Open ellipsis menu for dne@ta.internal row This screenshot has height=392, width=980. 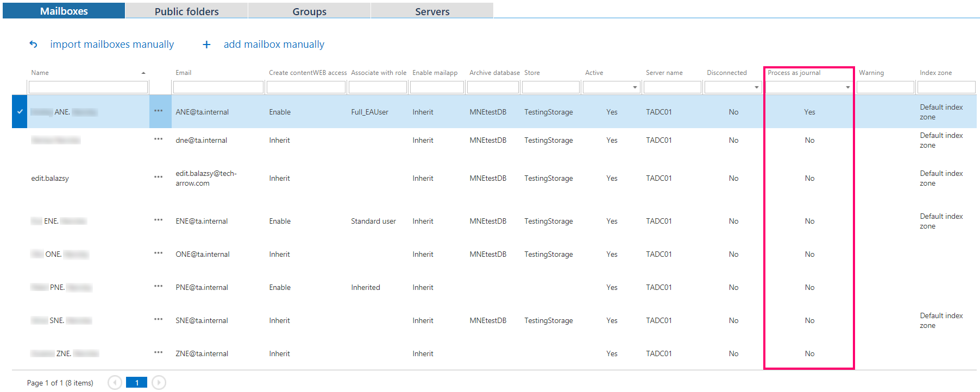point(159,140)
